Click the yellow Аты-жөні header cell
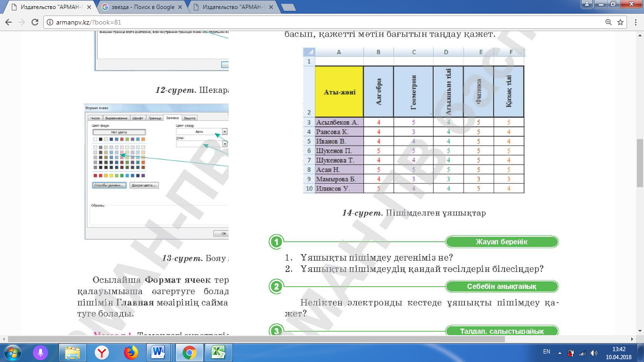 [339, 91]
